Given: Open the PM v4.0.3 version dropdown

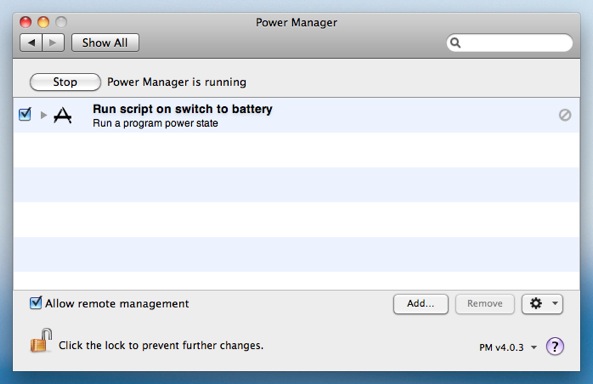Looking at the screenshot, I should pos(508,347).
